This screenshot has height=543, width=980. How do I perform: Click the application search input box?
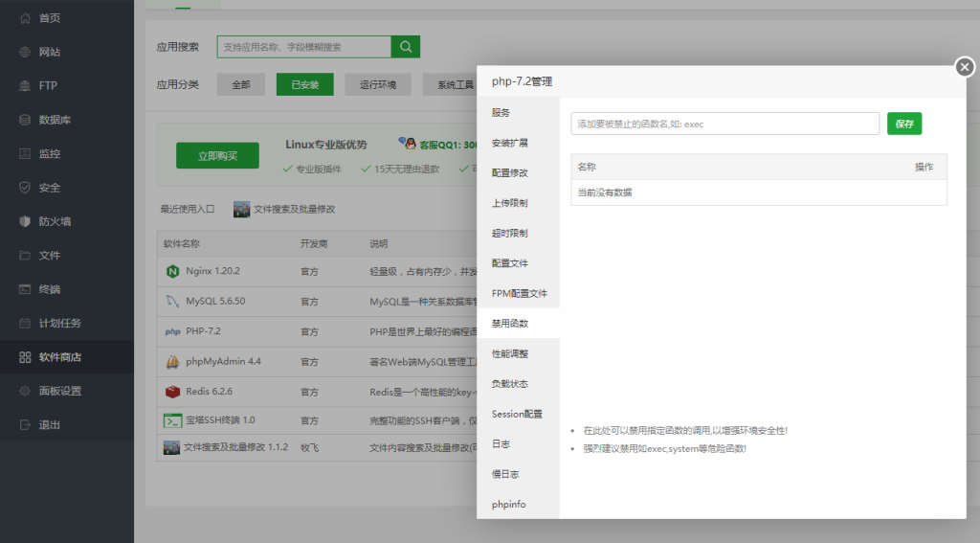(x=304, y=47)
